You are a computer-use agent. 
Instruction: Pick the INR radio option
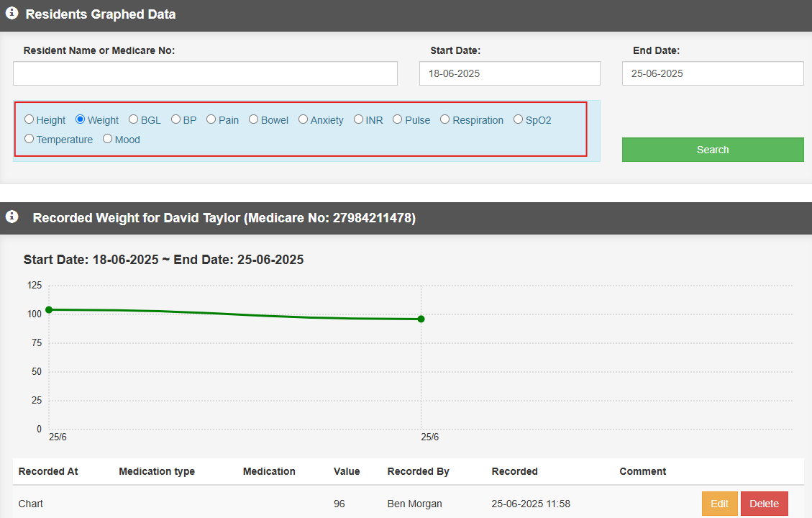(x=358, y=119)
